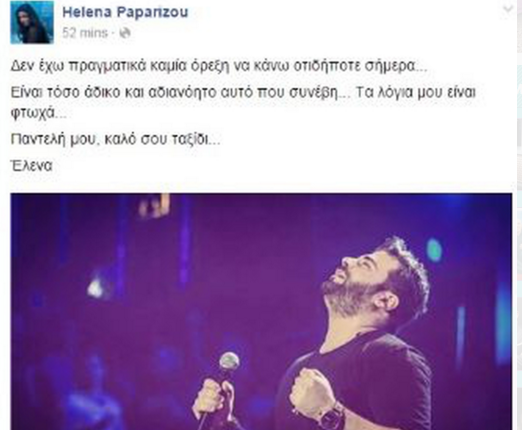Expand the post options chevron at top right
This screenshot has height=430, width=522.
[x=508, y=9]
